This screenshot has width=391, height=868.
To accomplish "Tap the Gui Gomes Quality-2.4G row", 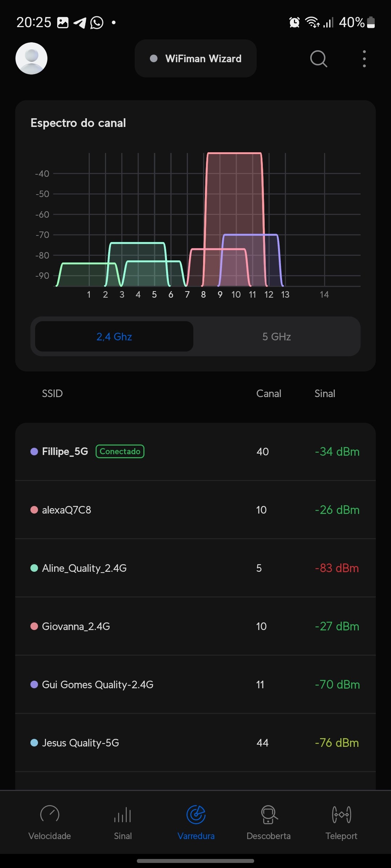I will pos(195,685).
